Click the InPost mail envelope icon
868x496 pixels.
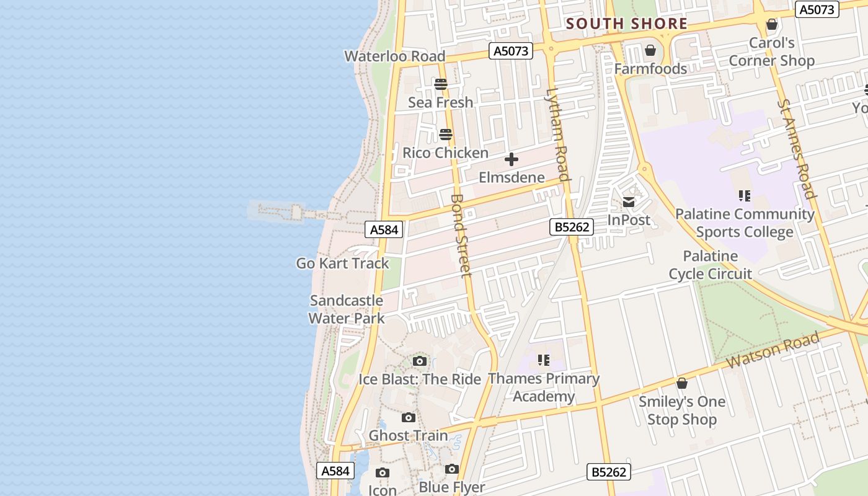(x=629, y=201)
